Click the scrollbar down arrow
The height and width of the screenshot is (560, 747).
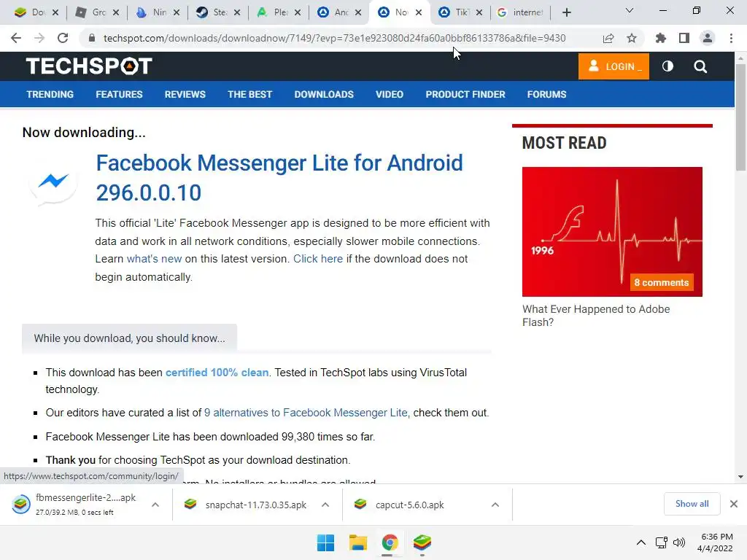[x=740, y=477]
